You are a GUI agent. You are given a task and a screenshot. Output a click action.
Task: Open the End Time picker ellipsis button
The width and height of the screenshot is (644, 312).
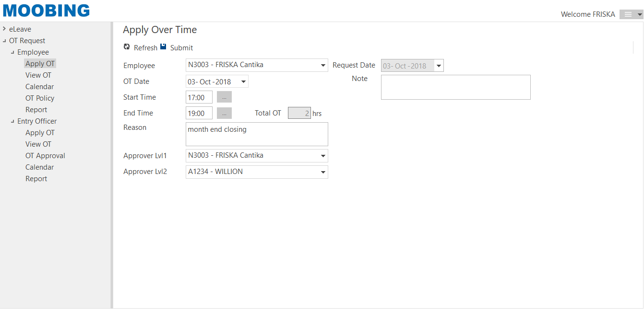[224, 113]
